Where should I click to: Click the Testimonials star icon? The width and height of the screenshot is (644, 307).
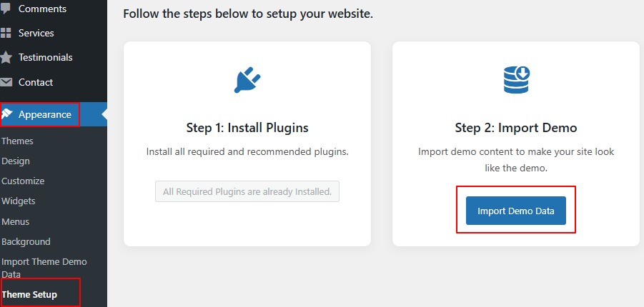(x=6, y=57)
